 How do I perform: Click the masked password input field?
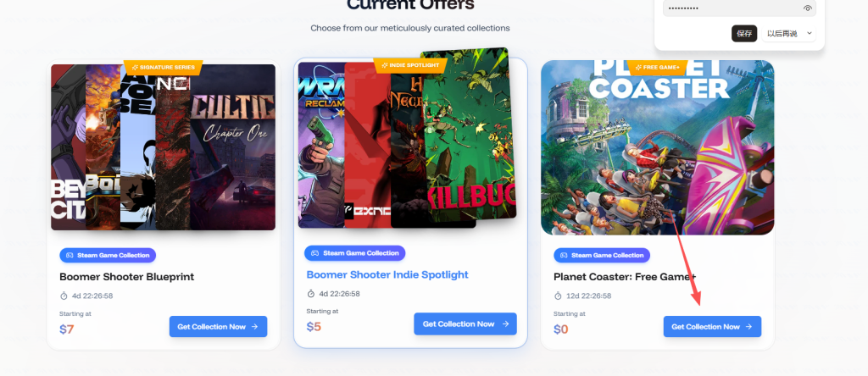click(739, 8)
